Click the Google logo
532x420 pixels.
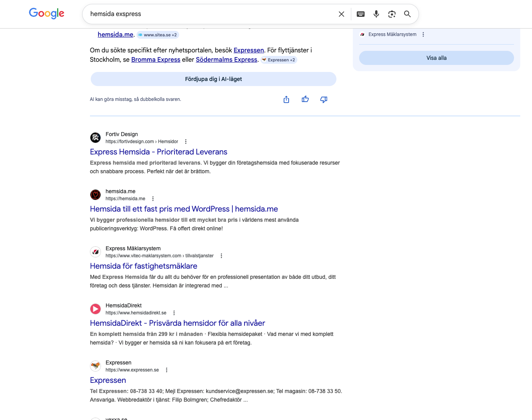(47, 14)
